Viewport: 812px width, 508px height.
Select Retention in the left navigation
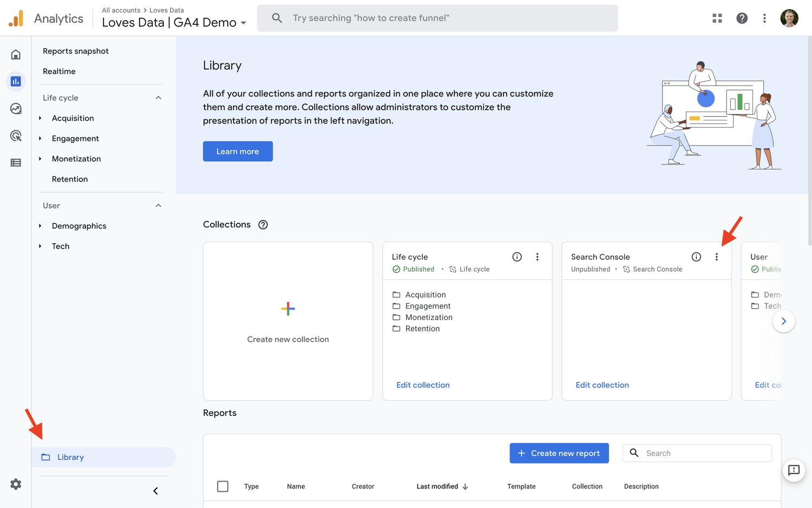click(70, 179)
